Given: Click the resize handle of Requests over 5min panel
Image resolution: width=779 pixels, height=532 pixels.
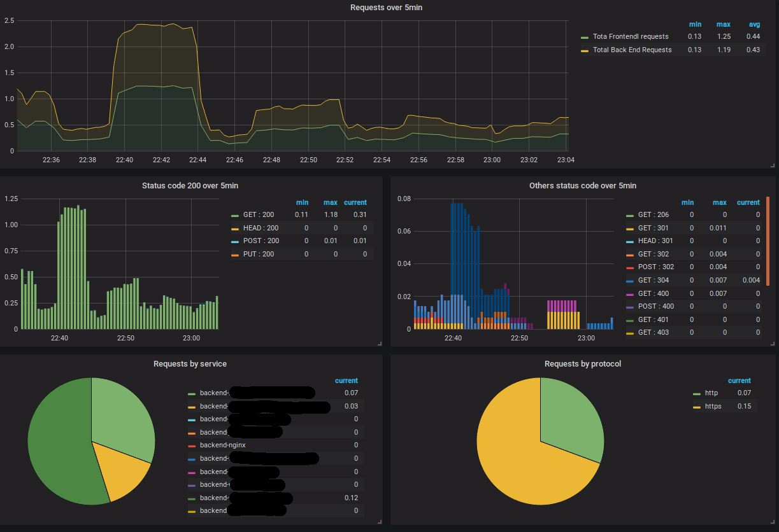Looking at the screenshot, I should [x=772, y=165].
